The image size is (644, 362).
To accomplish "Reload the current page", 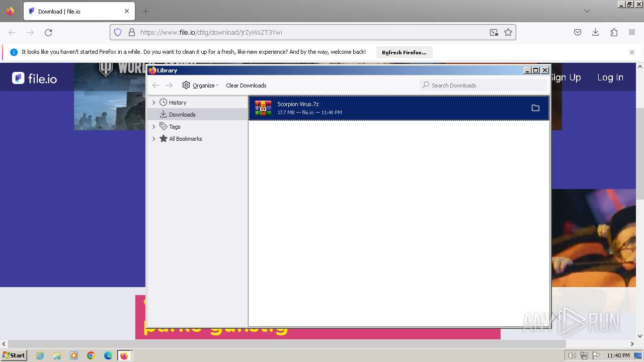I will coord(48,32).
